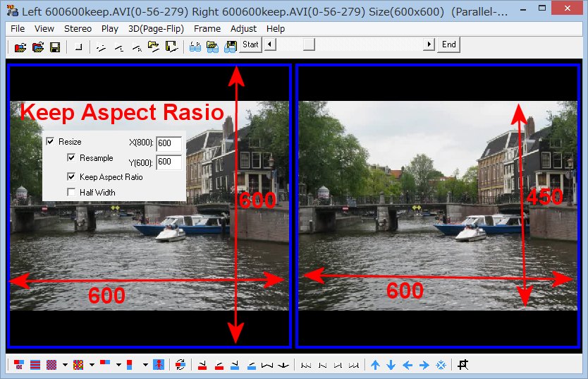
Task: Swap left and right images with circular arrows icon
Action: pos(180,364)
